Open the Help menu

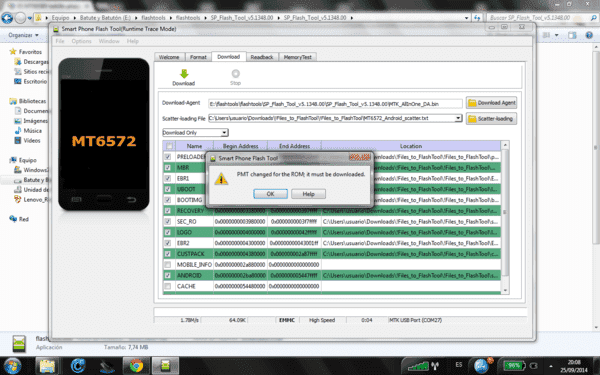tap(133, 41)
